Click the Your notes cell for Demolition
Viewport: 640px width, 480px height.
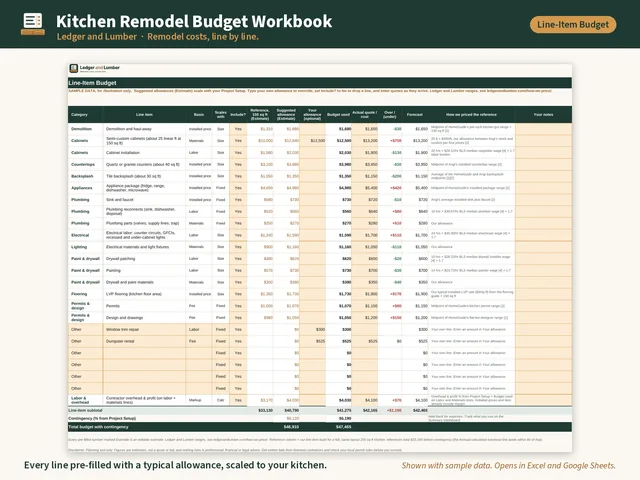[543, 129]
